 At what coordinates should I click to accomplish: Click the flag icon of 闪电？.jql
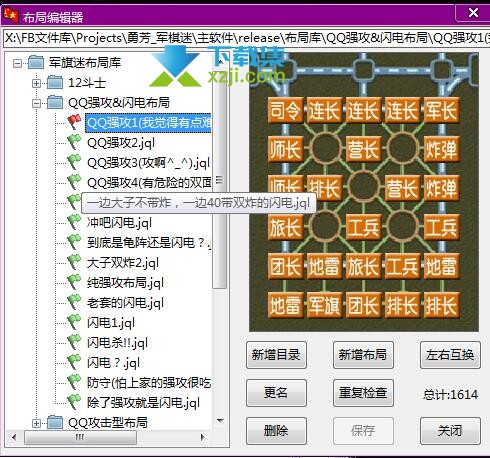(74, 362)
